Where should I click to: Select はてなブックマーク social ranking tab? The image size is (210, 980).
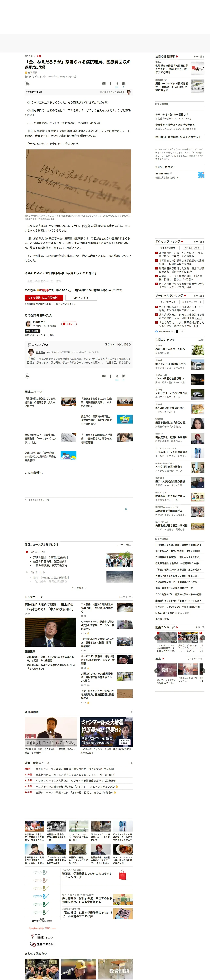click(x=192, y=302)
